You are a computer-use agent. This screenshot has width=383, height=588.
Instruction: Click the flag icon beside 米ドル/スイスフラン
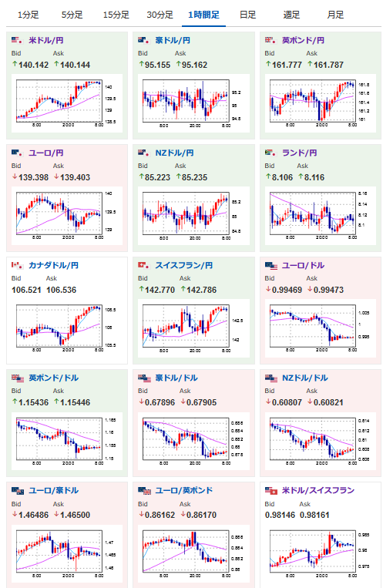(x=270, y=490)
